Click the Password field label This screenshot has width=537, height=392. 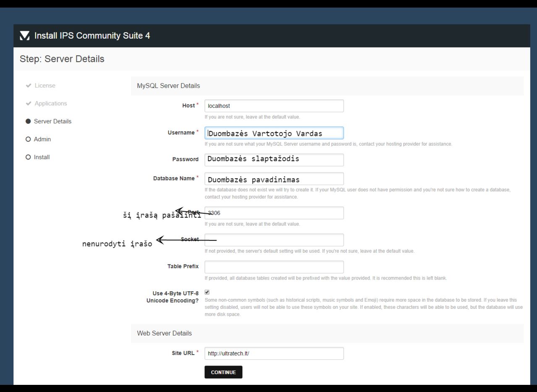tap(186, 159)
